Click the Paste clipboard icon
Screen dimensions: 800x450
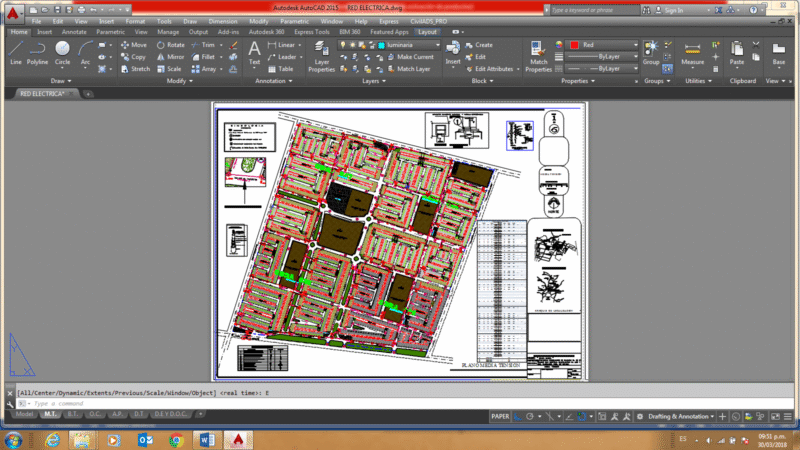point(737,54)
